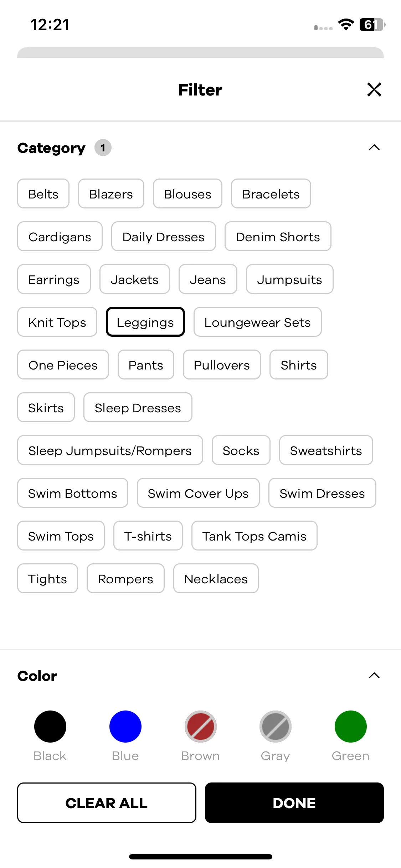Filter by Sleep Jumpsuits/Rompers
401x868 pixels.
click(110, 450)
